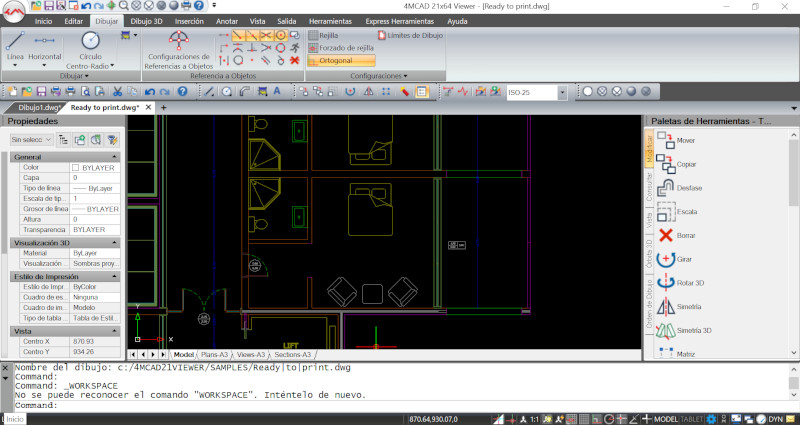Open the Express Herramientas ribbon tab

pos(399,21)
